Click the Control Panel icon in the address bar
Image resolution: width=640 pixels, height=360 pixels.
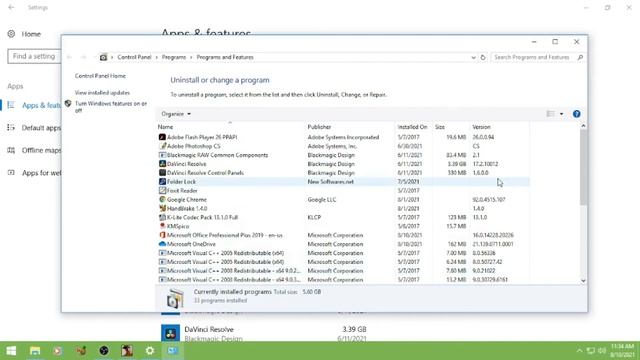tap(103, 58)
